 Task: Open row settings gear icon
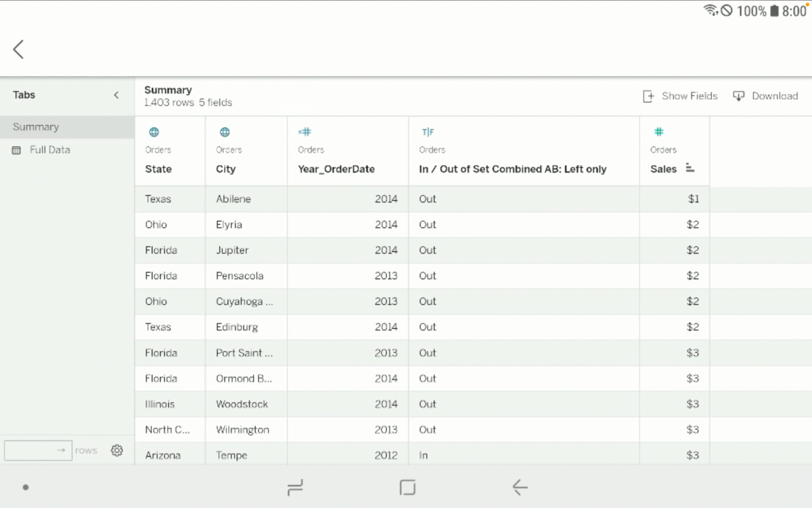click(x=117, y=450)
